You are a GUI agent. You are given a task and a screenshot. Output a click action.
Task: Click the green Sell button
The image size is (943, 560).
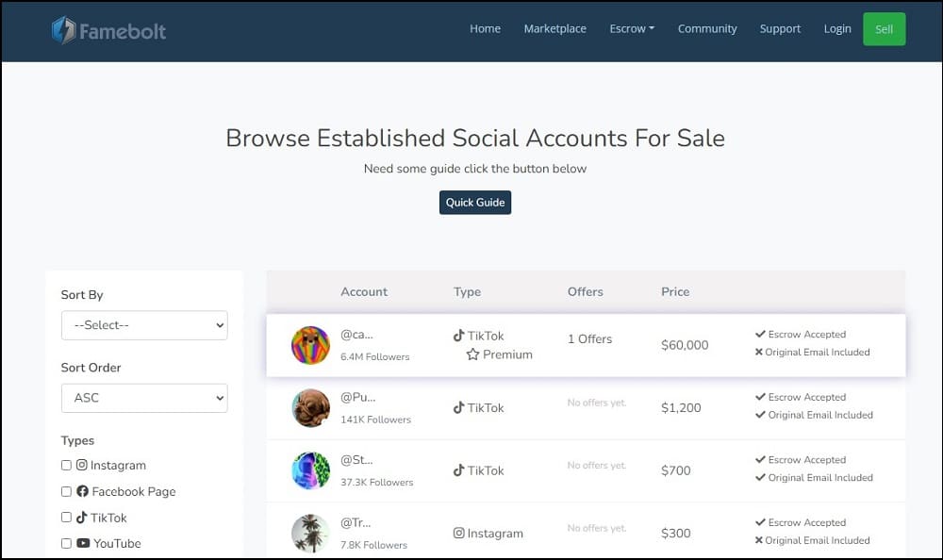click(x=885, y=29)
